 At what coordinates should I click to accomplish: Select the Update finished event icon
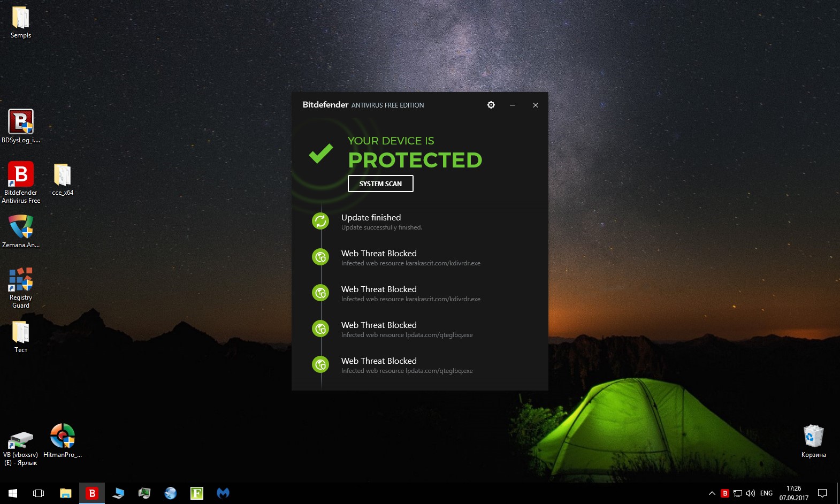pos(320,220)
